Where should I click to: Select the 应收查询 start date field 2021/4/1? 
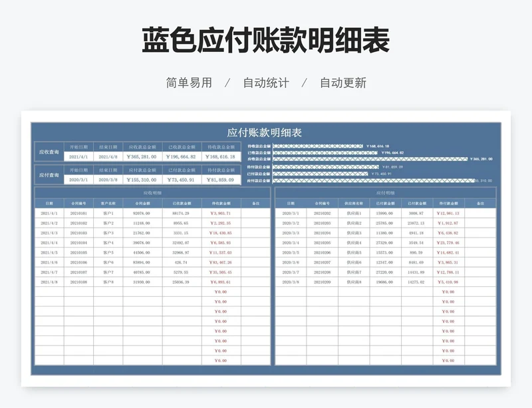(x=78, y=156)
